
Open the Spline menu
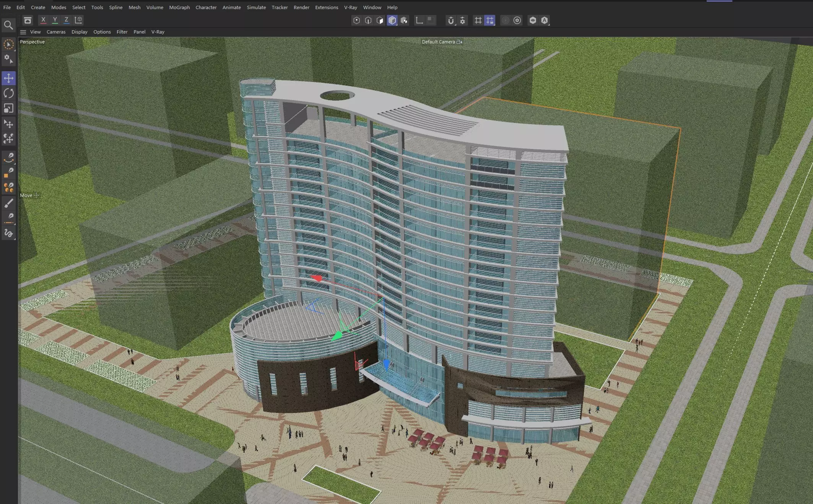click(115, 7)
